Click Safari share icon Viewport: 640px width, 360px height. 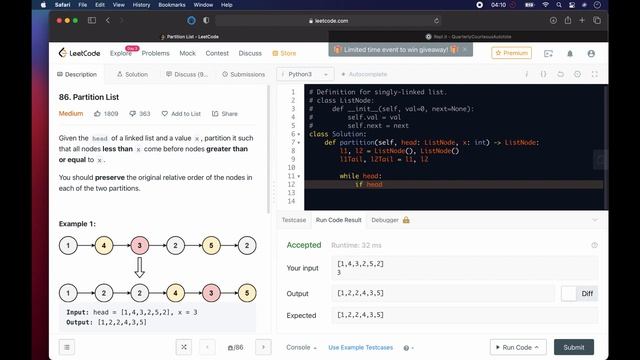pyautogui.click(x=568, y=20)
